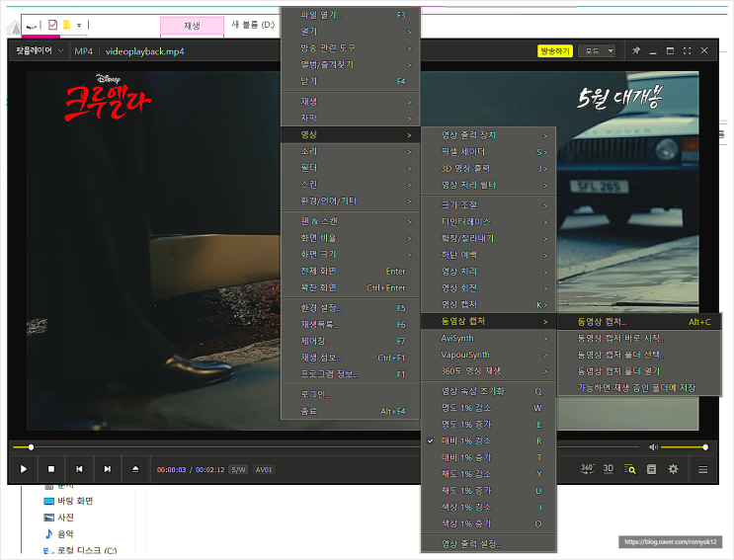Jump to next track button
Screen dimensions: 734x560
coord(108,469)
